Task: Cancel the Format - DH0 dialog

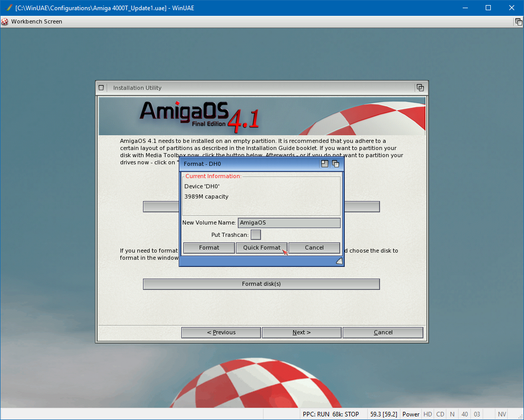Action: point(314,248)
